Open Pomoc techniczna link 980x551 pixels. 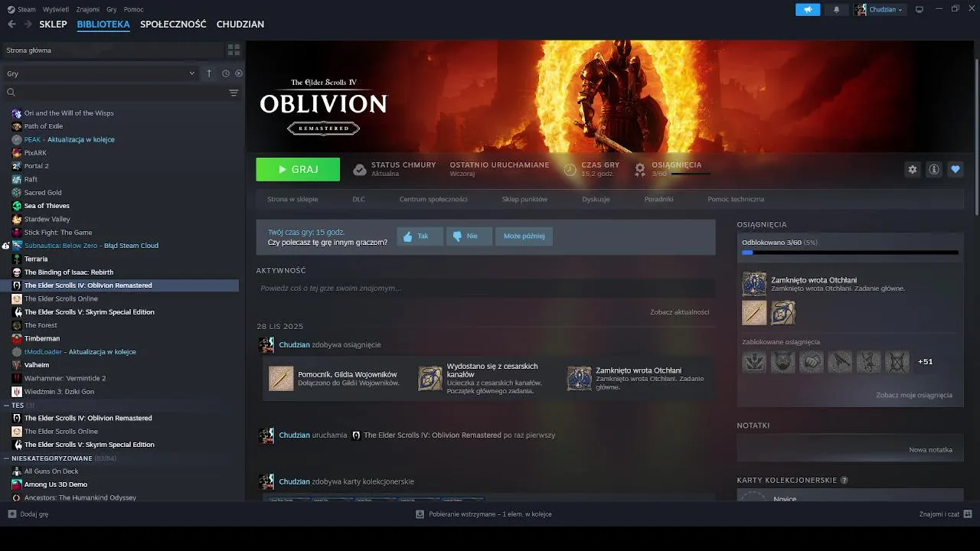736,199
